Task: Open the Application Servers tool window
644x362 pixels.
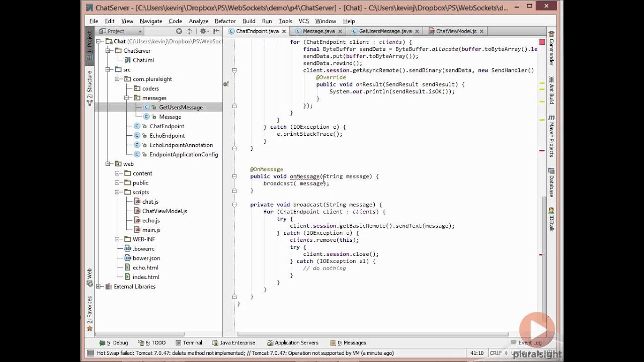Action: click(x=292, y=343)
